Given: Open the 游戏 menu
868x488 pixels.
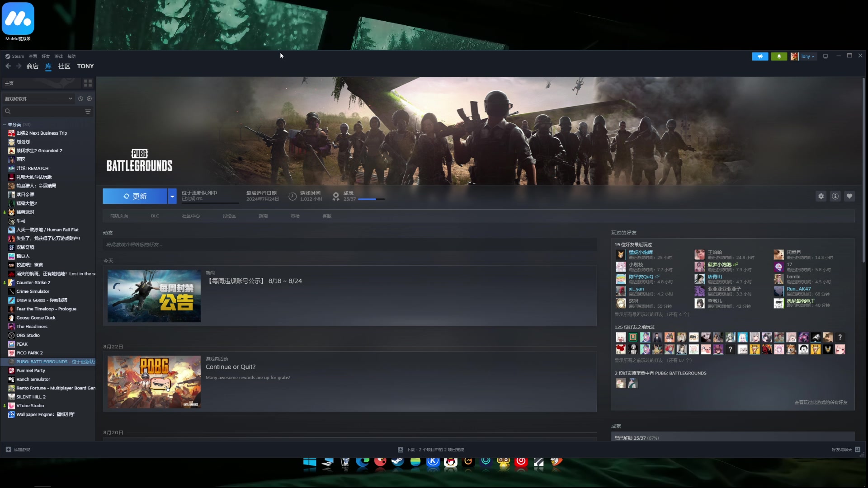Looking at the screenshot, I should tap(58, 56).
